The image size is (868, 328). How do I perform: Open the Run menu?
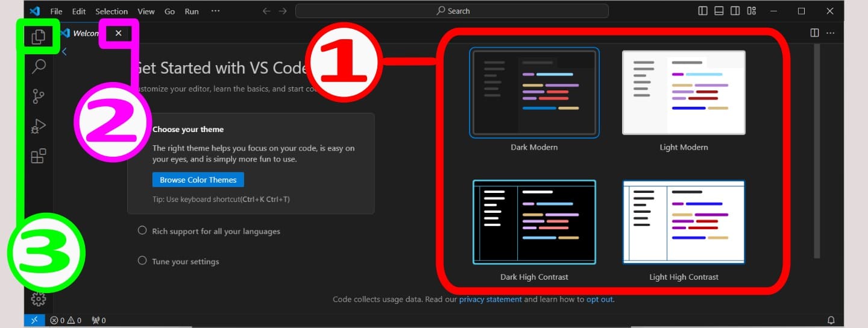(192, 11)
